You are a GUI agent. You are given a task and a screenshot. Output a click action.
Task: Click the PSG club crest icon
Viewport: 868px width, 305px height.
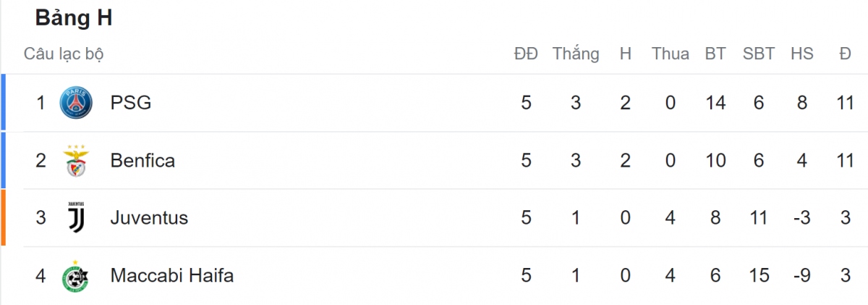click(76, 103)
